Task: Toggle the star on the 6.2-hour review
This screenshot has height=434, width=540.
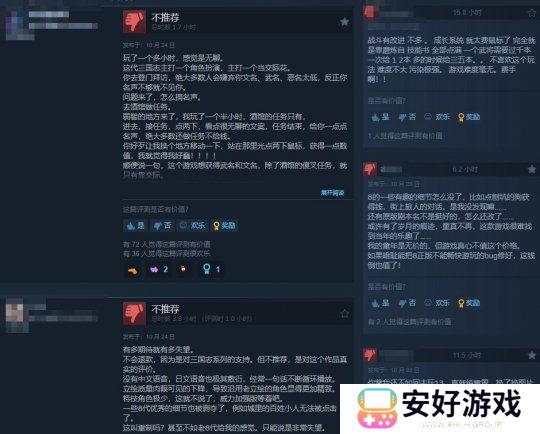Action: click(x=532, y=169)
